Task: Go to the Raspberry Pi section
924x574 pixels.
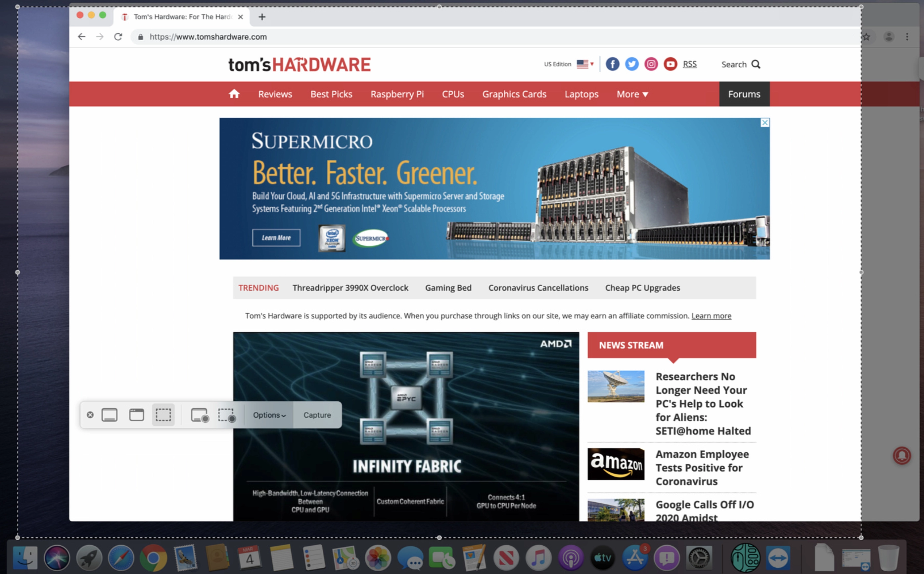Action: (397, 94)
